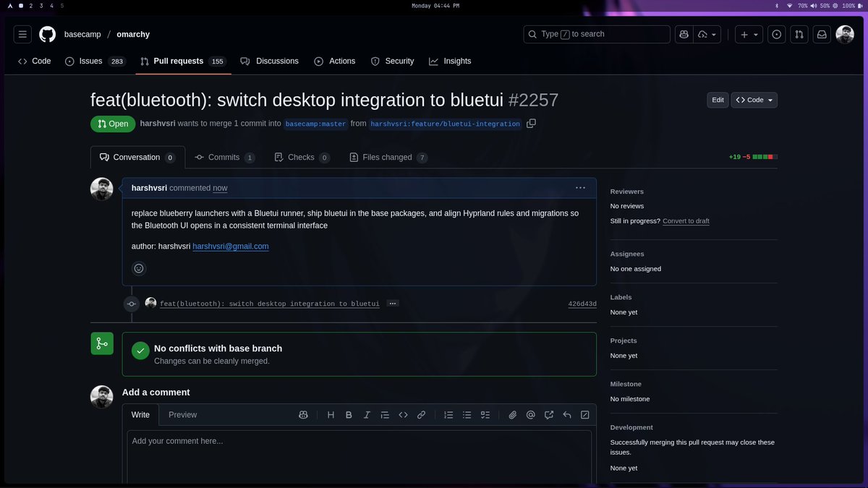868x488 pixels.
Task: Click volume indicator in system bar
Action: pyautogui.click(x=820, y=6)
